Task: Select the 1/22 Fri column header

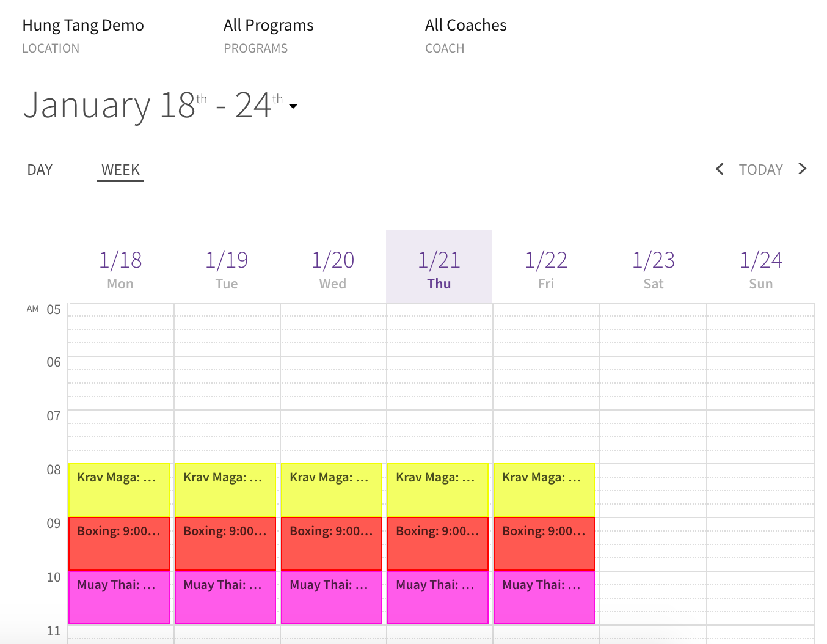Action: point(546,269)
